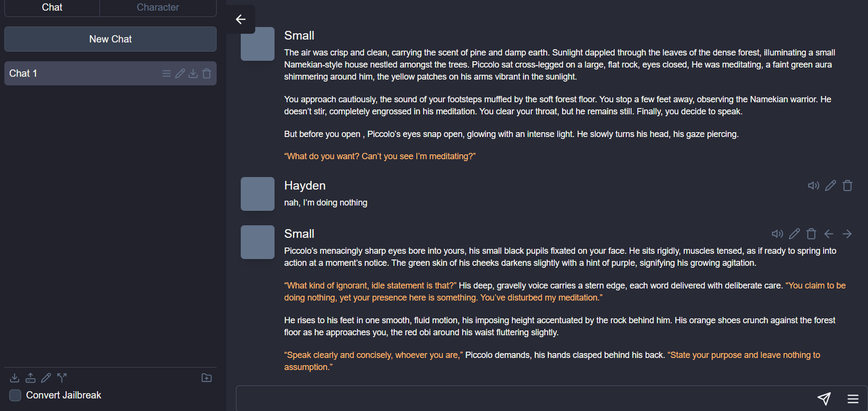The height and width of the screenshot is (411, 868).
Task: Open the hamburger menu beside the send button
Action: pos(853,398)
